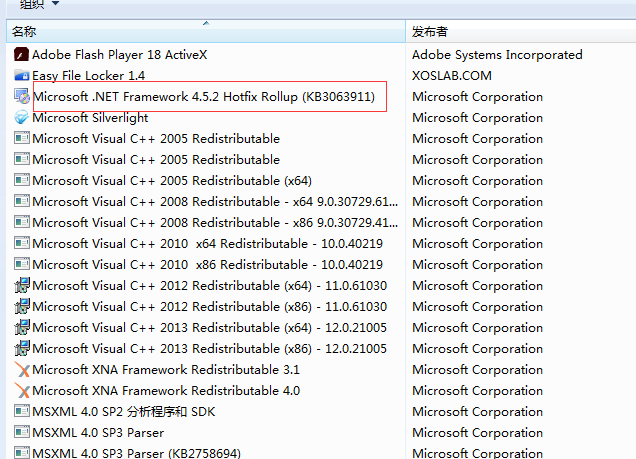This screenshot has width=636, height=459.
Task: Sort list by the 名称 column header
Action: [x=200, y=32]
